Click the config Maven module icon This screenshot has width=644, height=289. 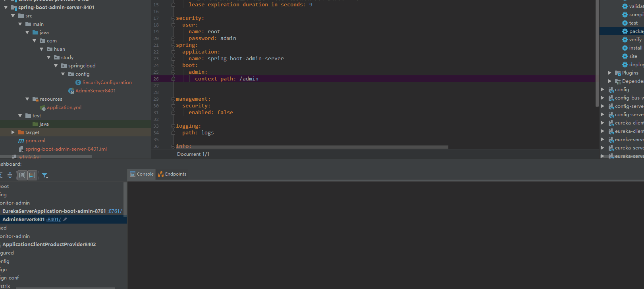coord(611,90)
